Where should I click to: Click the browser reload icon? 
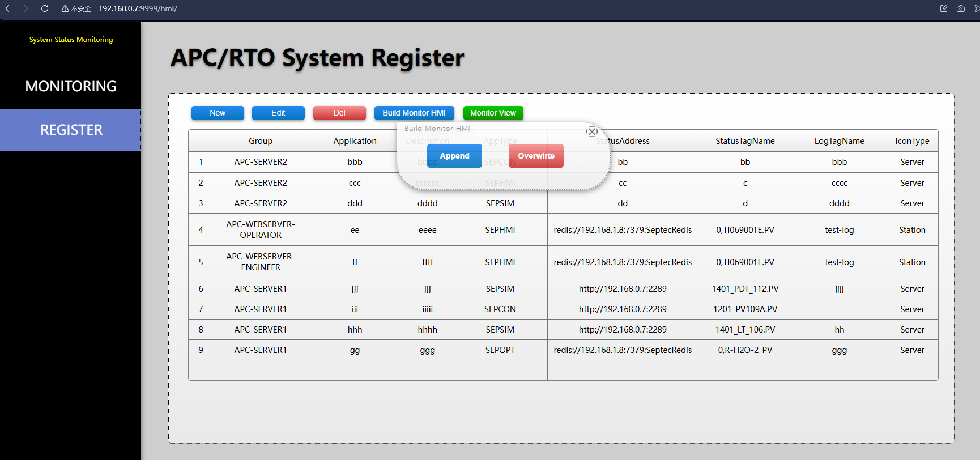45,8
